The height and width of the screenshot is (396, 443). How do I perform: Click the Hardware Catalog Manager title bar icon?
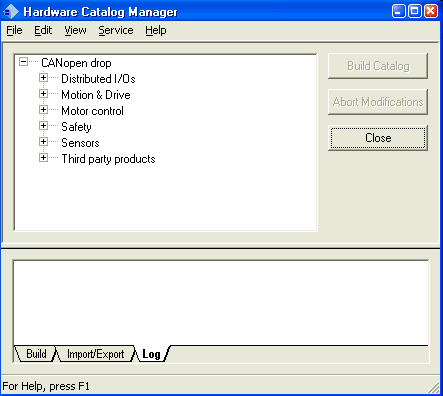(x=11, y=12)
